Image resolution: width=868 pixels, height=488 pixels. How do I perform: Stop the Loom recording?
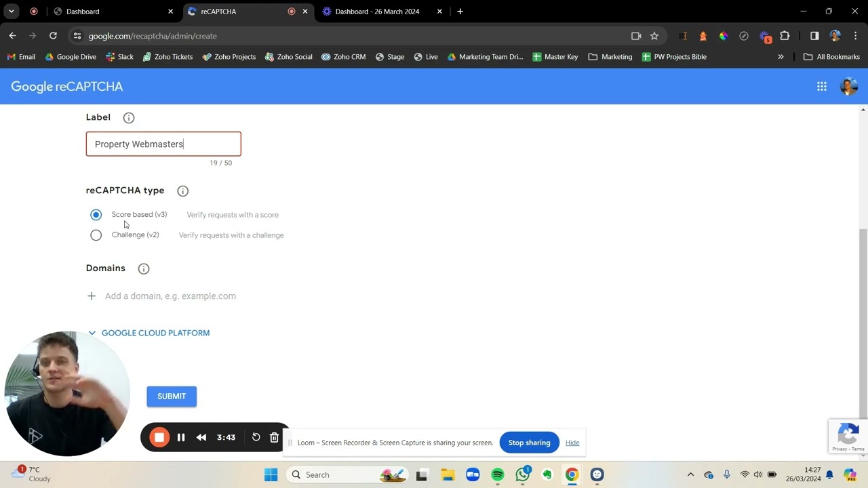click(159, 437)
